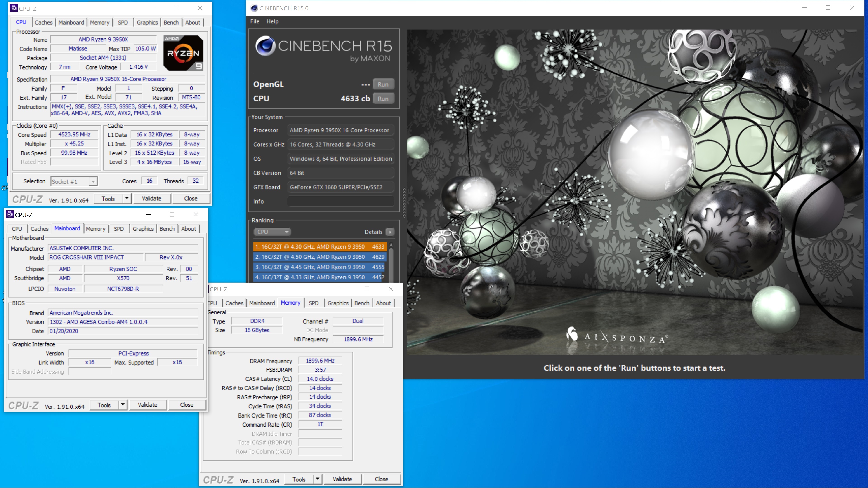The height and width of the screenshot is (488, 868).
Task: Click the CPU-Z icon in Mainboard window title
Action: (9, 215)
